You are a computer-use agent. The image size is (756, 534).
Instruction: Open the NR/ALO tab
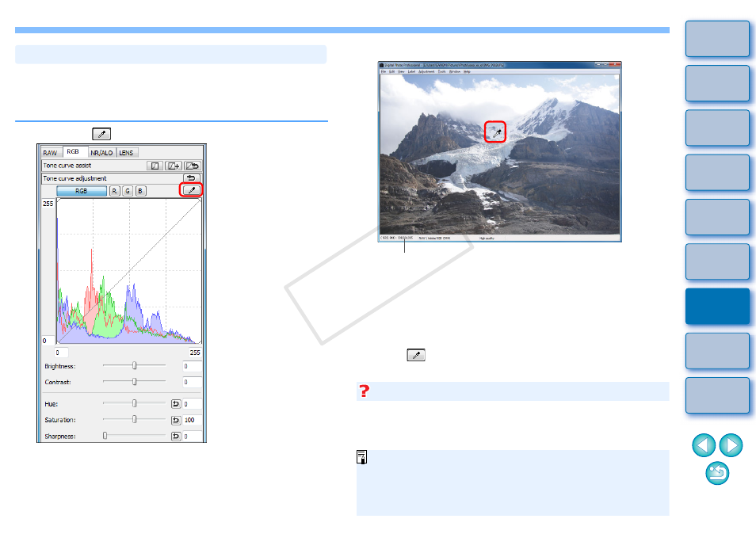[101, 153]
